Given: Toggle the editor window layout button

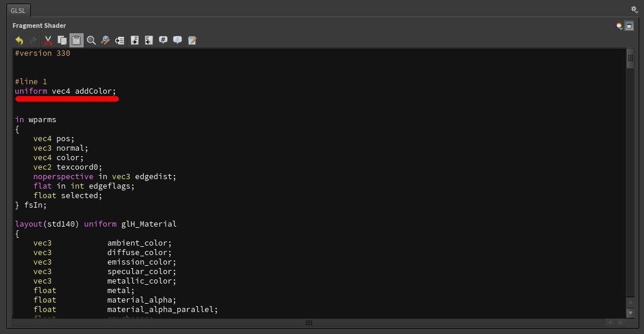Looking at the screenshot, I should tap(629, 26).
